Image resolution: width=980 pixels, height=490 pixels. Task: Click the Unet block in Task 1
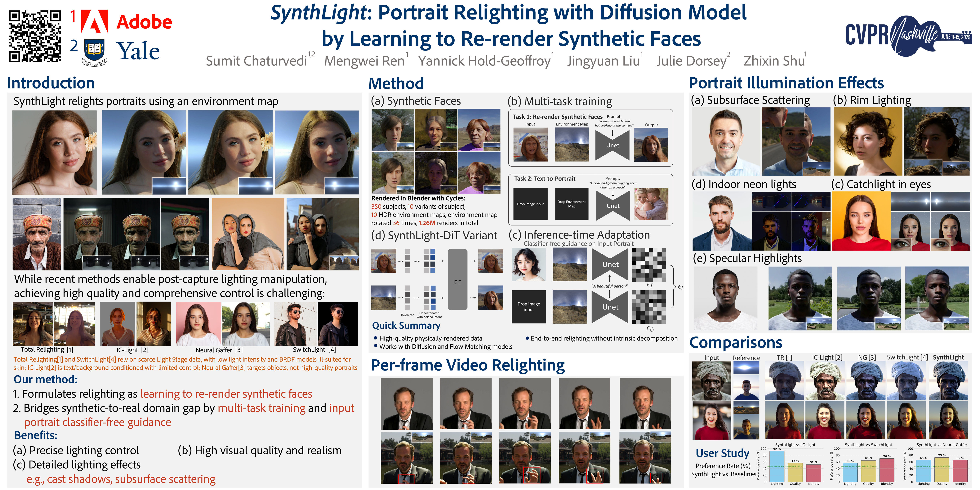(x=612, y=145)
